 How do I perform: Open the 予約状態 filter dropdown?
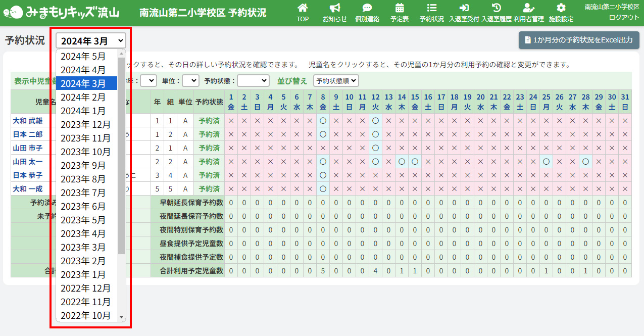(x=253, y=80)
